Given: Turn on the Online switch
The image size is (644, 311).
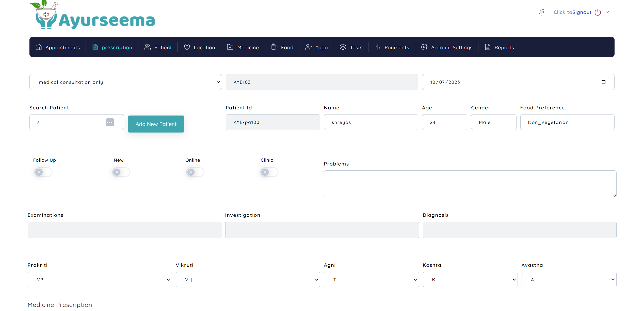Looking at the screenshot, I should click(195, 172).
